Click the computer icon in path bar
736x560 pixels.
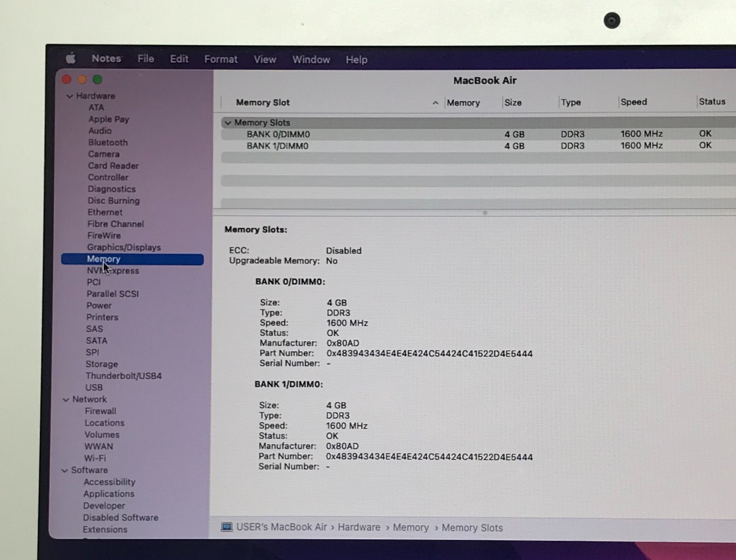227,527
